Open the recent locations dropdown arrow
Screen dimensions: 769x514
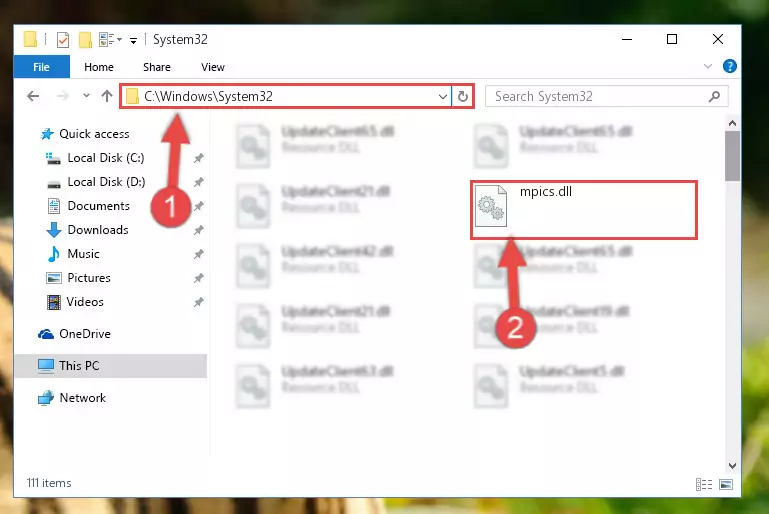click(86, 96)
